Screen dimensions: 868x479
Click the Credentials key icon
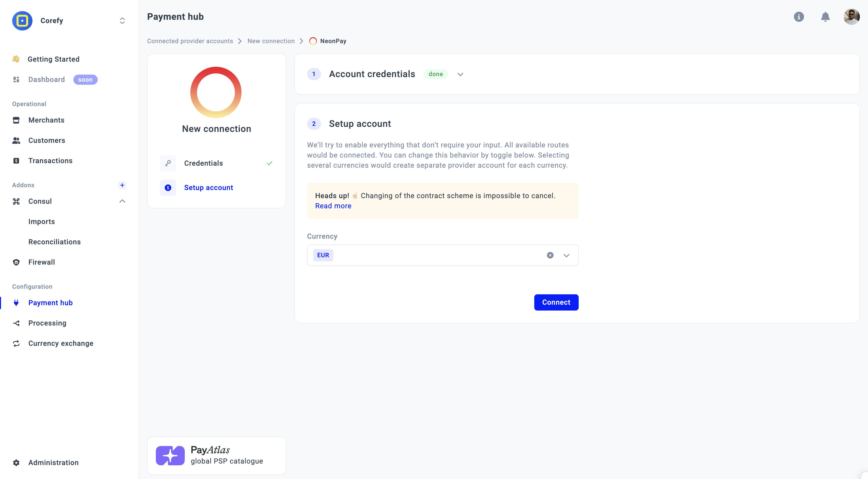coord(168,163)
